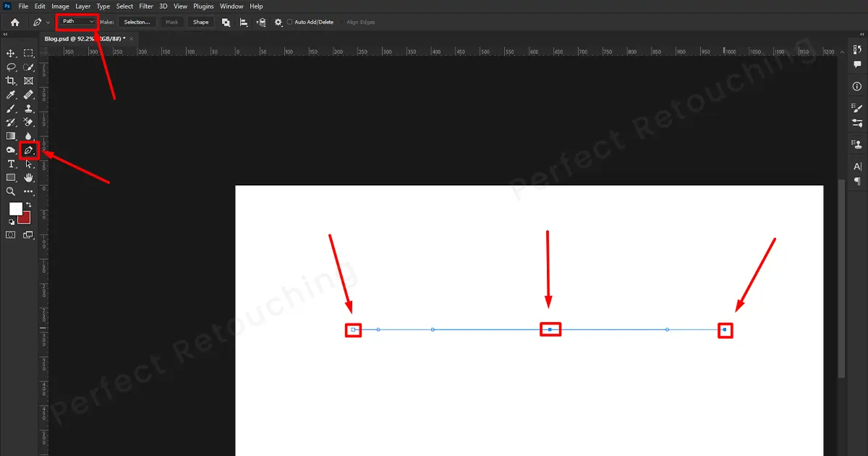Open the path operations dropdown
This screenshot has height=456, width=868.
[x=226, y=22]
